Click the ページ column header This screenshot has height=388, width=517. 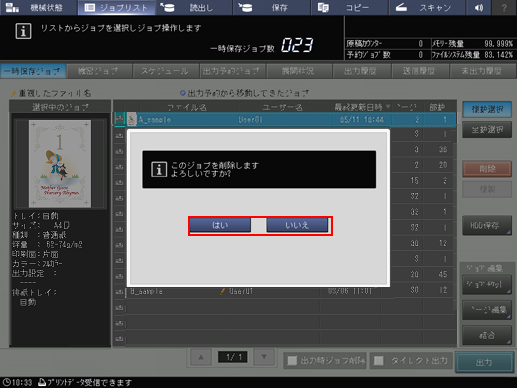point(407,107)
